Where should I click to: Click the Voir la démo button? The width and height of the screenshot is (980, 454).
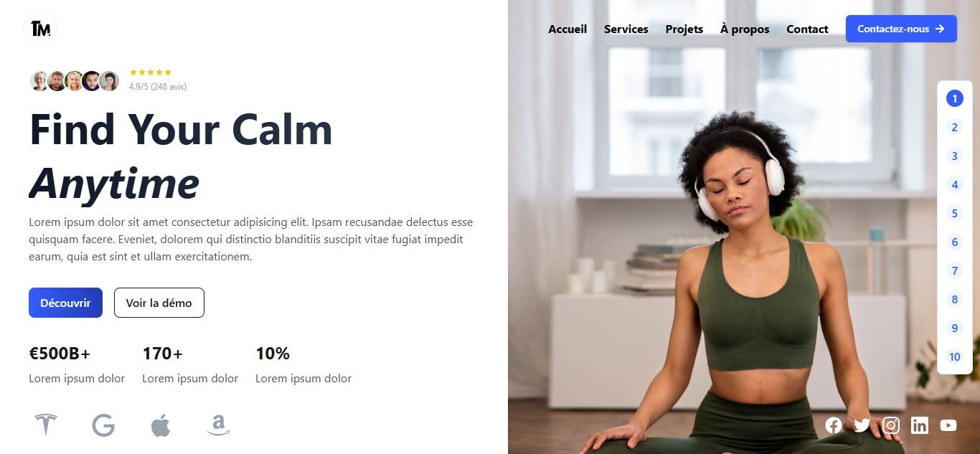coord(159,303)
